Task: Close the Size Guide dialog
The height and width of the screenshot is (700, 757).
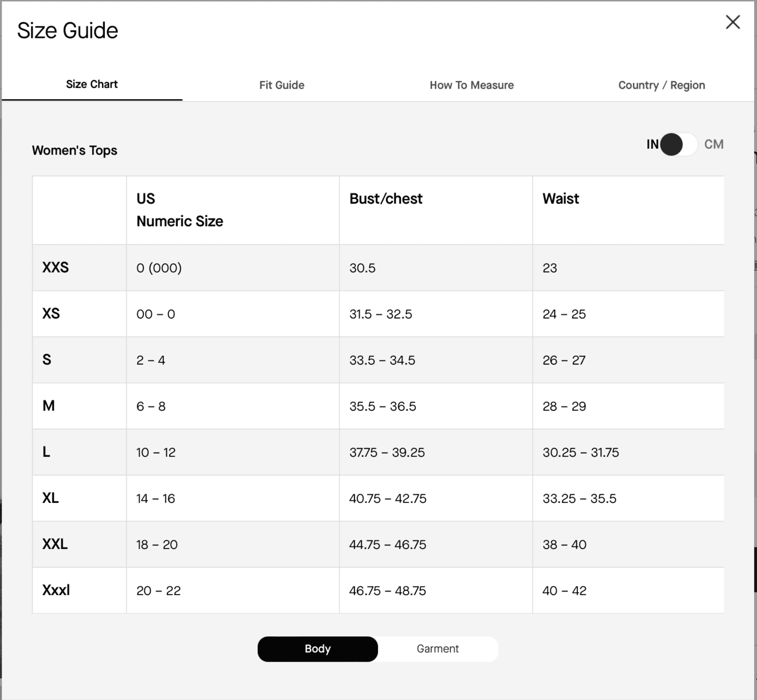Action: point(733,22)
